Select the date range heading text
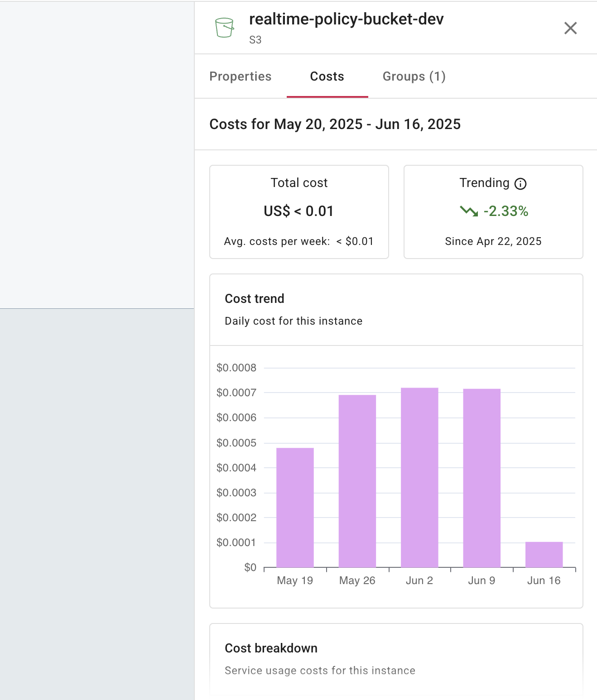The image size is (597, 700). tap(335, 124)
